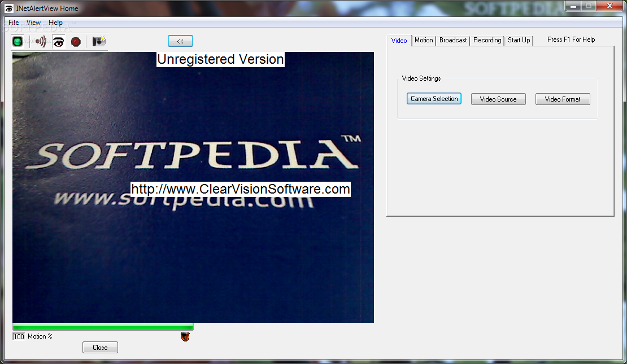Open the View menu
This screenshot has width=627, height=364.
(33, 23)
